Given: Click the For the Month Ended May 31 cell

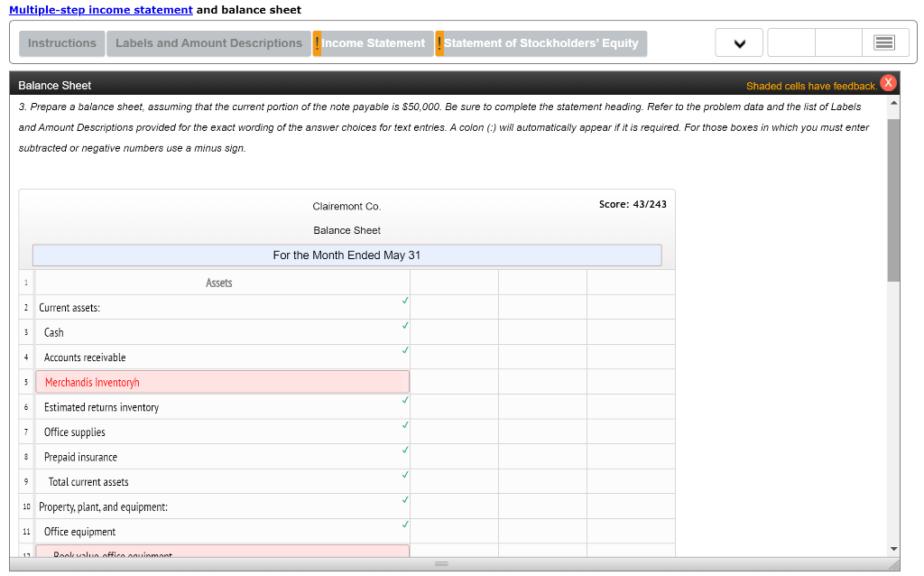Looking at the screenshot, I should tap(346, 255).
